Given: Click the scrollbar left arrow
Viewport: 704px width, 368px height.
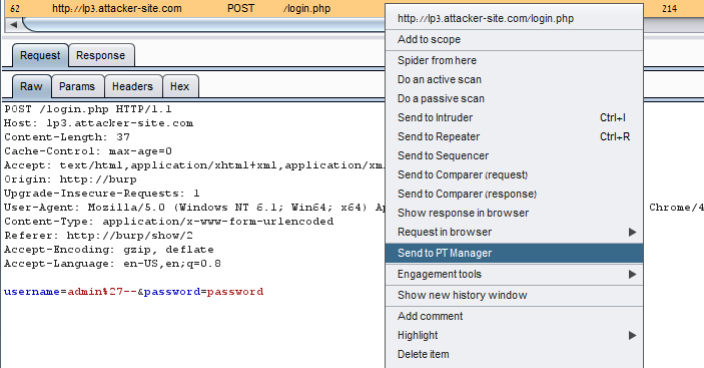Looking at the screenshot, I should point(13,25).
